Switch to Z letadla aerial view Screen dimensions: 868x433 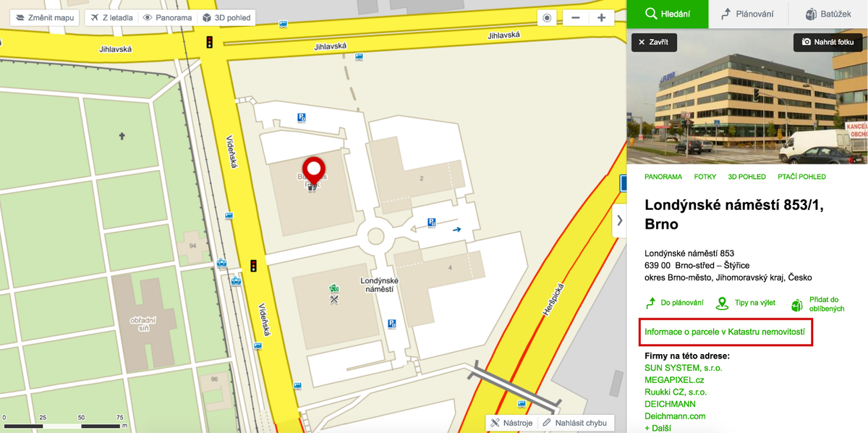click(111, 18)
